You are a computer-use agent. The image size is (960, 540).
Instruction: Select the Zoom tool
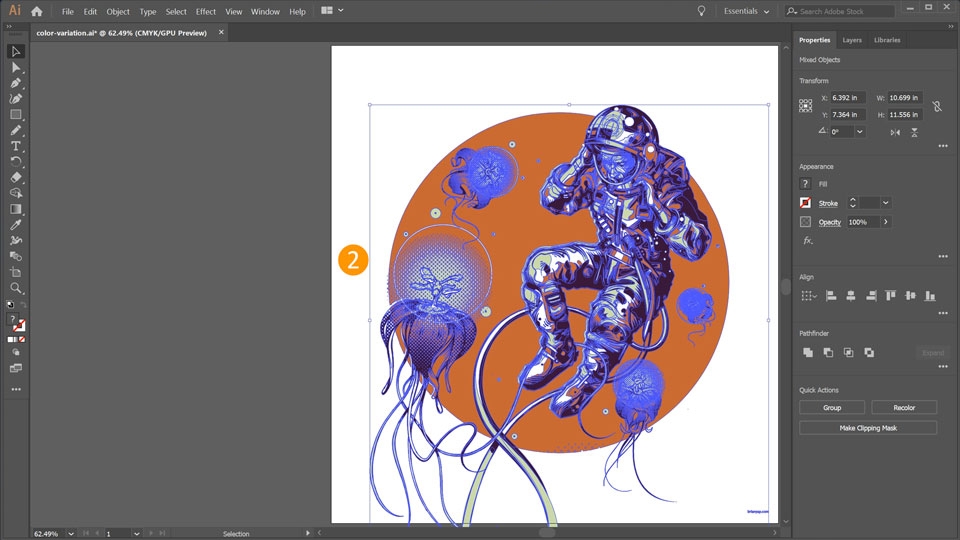[16, 288]
